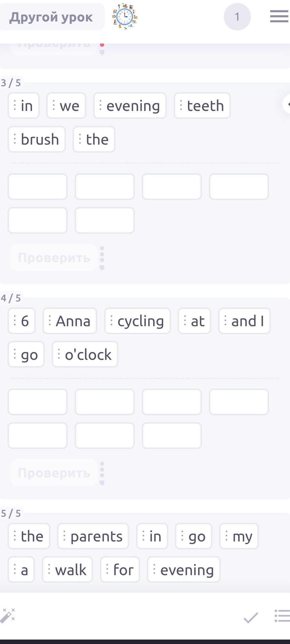Select the word tile 'brush'
Image resolution: width=290 pixels, height=644 pixels.
tap(37, 139)
